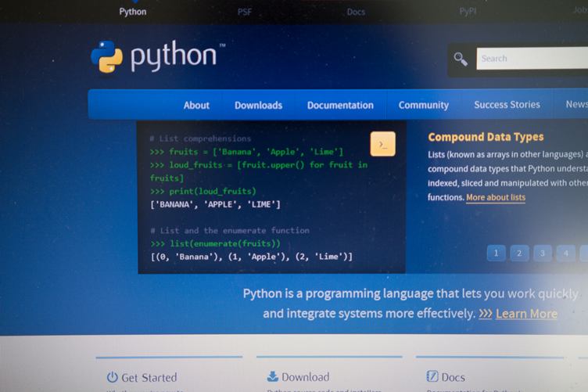
Task: Open the Docs top tab
Action: tap(356, 12)
